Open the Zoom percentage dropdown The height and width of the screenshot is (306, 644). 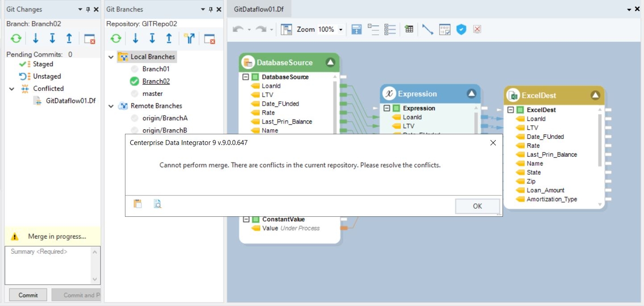point(341,29)
